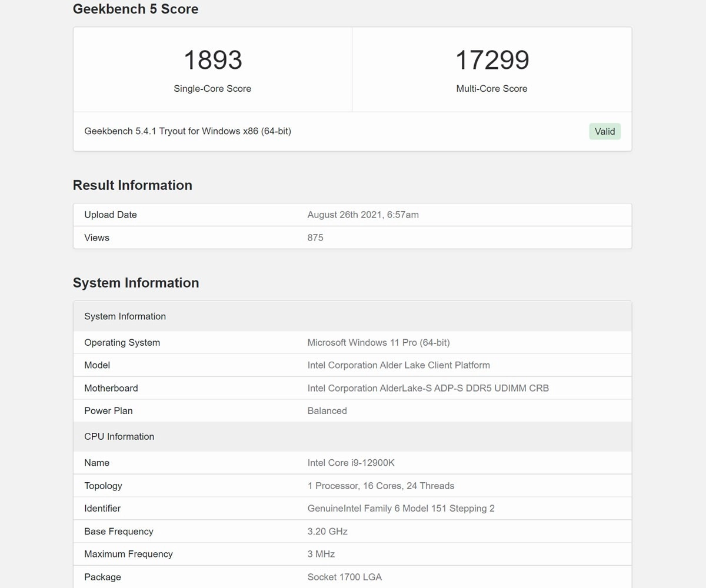This screenshot has width=706, height=588.
Task: Select the Power Plan label
Action: (108, 410)
